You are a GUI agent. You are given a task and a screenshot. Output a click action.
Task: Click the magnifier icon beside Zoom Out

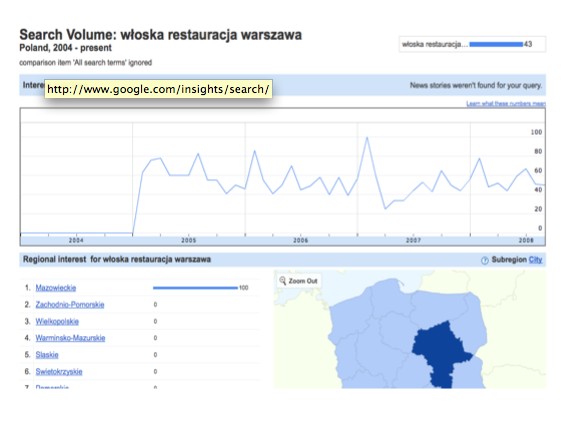click(x=283, y=280)
